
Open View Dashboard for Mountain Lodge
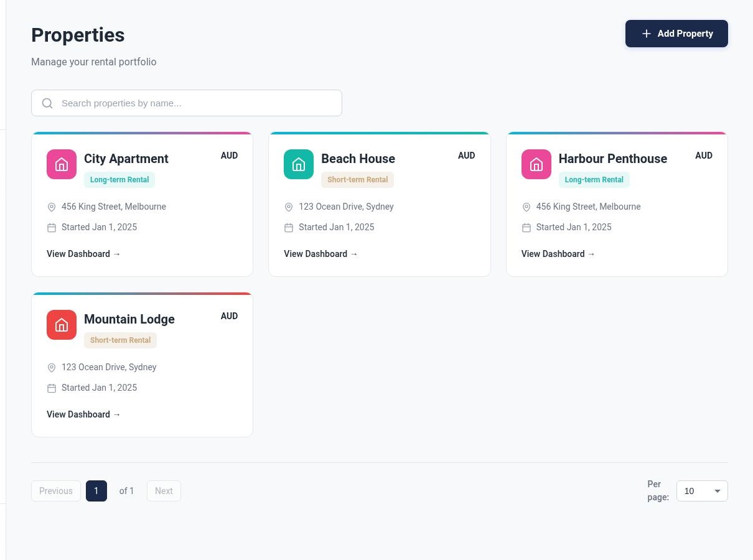click(83, 414)
